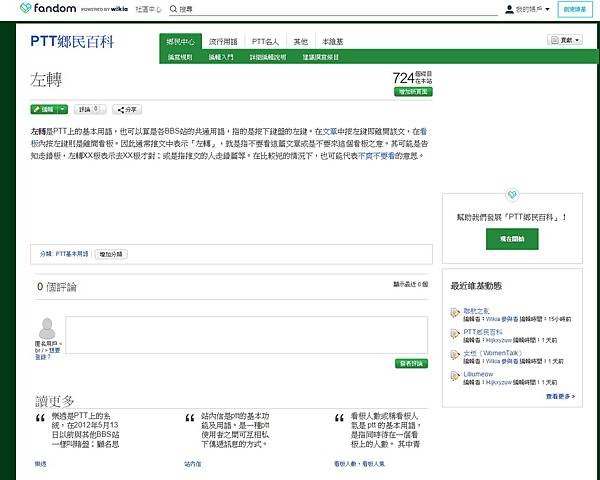
Task: Click the pencil edit icon
Action: pos(36,109)
